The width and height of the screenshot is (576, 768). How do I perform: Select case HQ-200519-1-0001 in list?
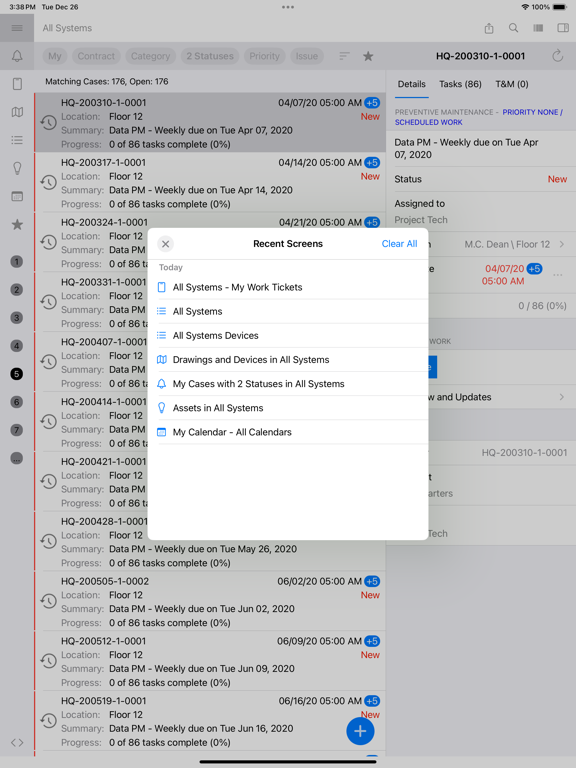(x=210, y=721)
